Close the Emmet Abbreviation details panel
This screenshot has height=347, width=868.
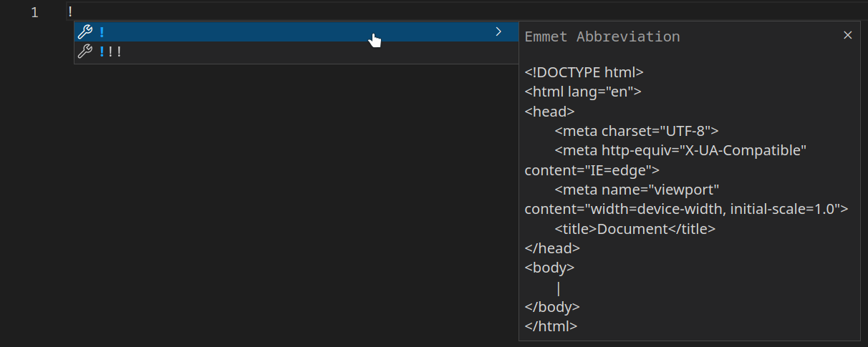click(x=847, y=35)
